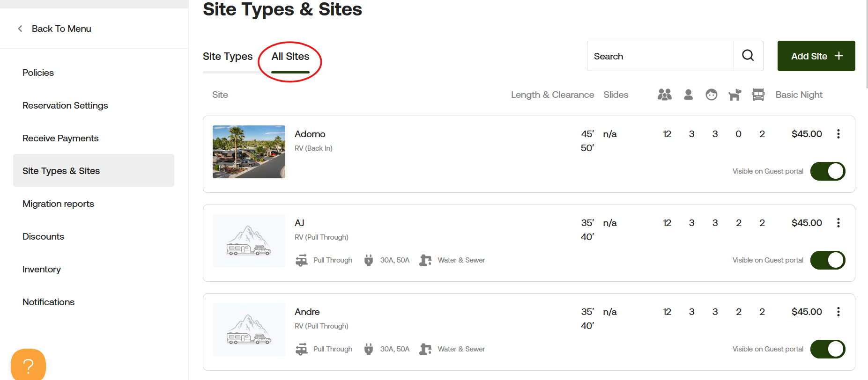
Task: Toggle Adorno's Visible on Guest portal switch
Action: pyautogui.click(x=827, y=171)
